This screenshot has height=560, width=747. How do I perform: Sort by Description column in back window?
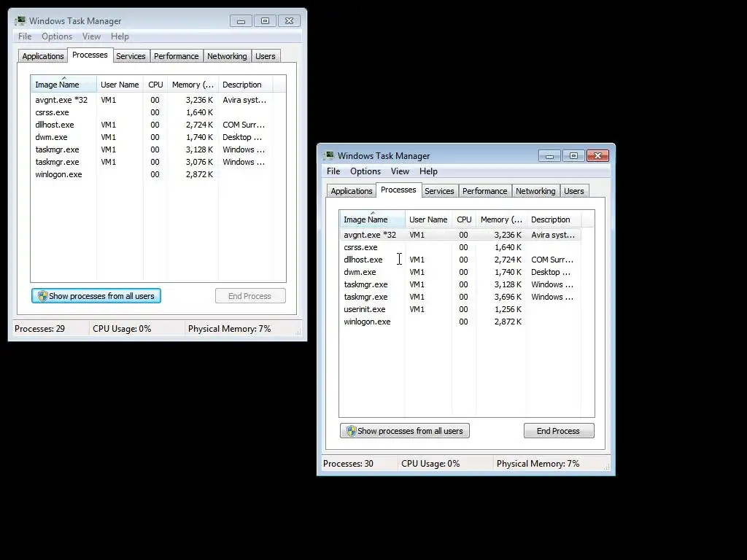(245, 85)
